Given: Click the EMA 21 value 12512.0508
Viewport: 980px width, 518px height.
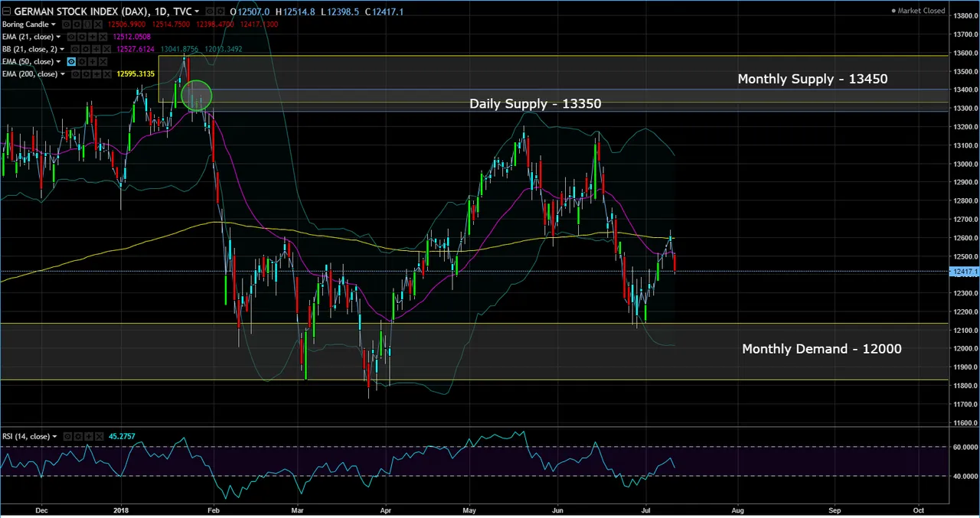Looking at the screenshot, I should point(132,37).
